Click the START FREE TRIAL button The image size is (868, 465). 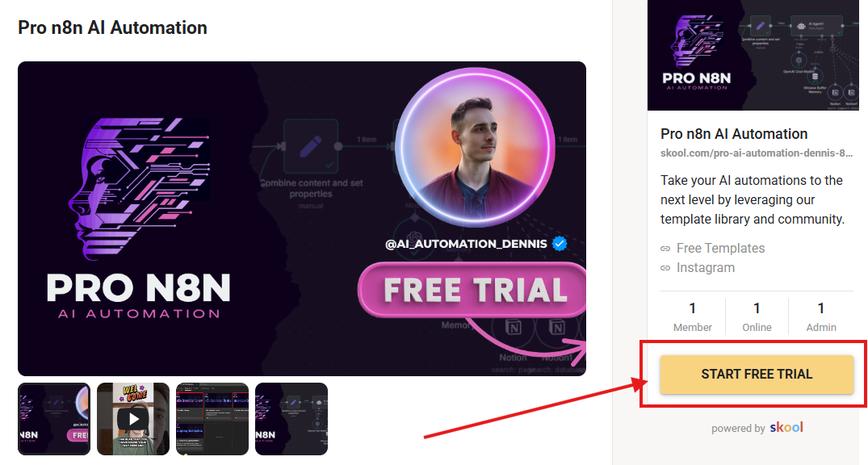pyautogui.click(x=757, y=375)
